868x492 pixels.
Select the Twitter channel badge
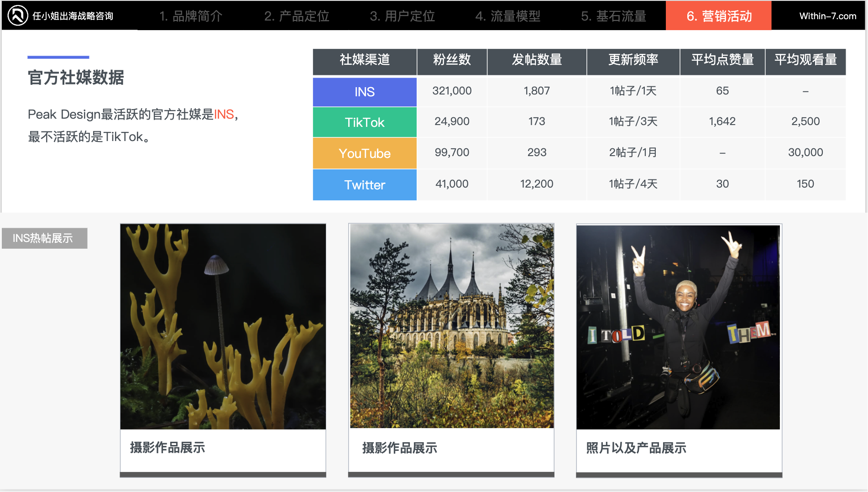click(364, 184)
